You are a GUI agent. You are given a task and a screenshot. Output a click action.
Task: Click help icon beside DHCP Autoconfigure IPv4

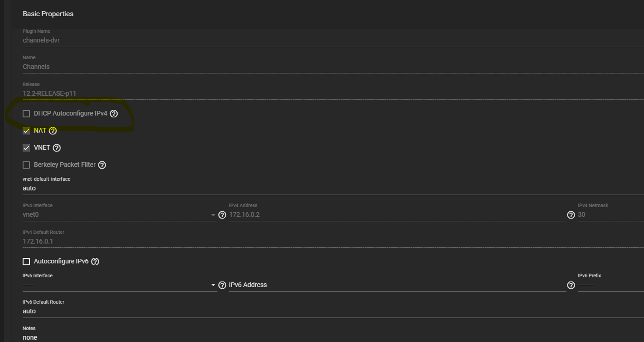[114, 114]
